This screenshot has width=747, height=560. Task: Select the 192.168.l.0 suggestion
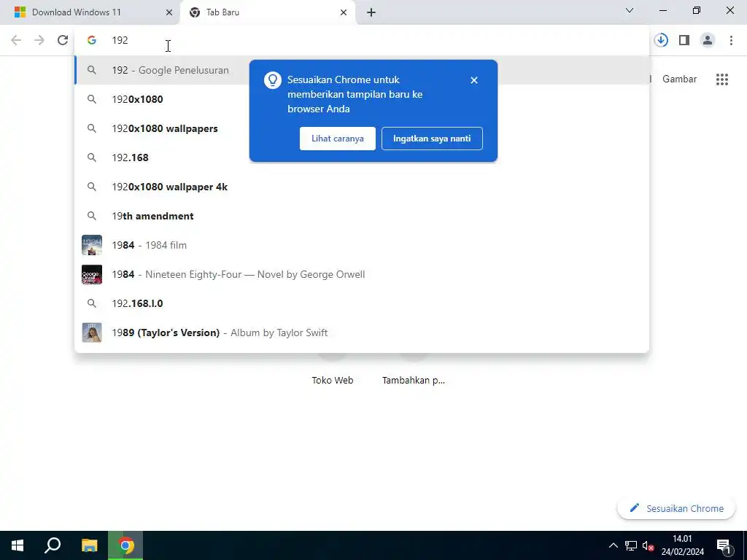[x=362, y=303]
